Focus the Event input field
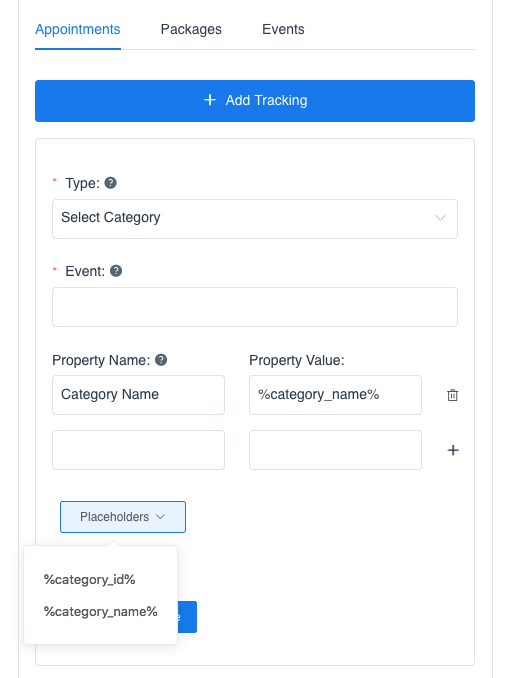509x678 pixels. (255, 307)
